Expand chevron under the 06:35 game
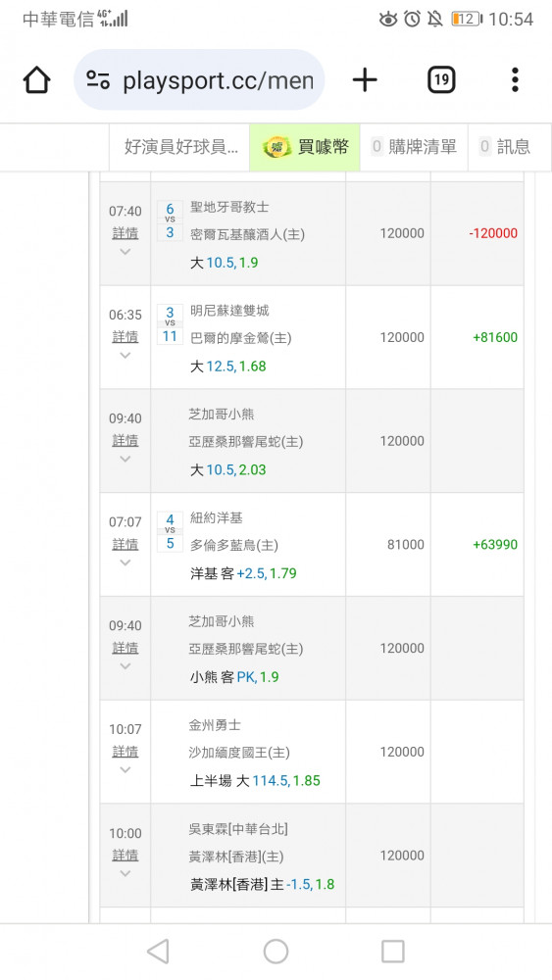Viewport: 552px width, 980px height. tap(125, 356)
